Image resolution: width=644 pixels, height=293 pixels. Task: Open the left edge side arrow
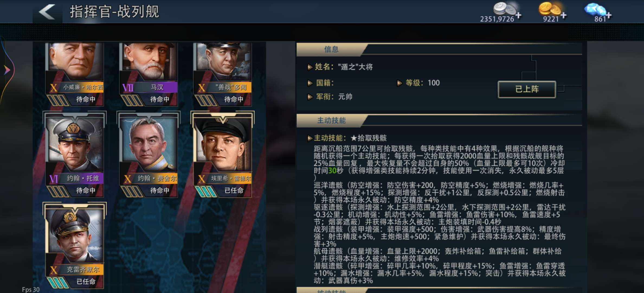7,70
